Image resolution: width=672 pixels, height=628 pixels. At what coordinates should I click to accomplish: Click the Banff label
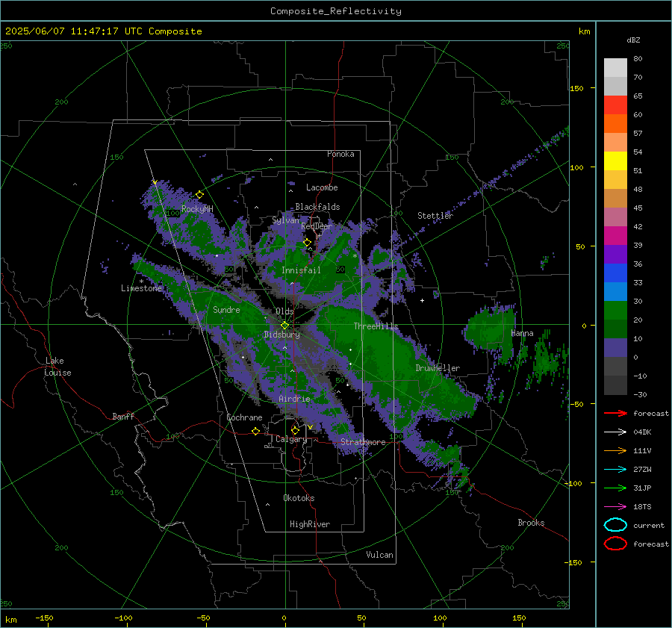123,416
